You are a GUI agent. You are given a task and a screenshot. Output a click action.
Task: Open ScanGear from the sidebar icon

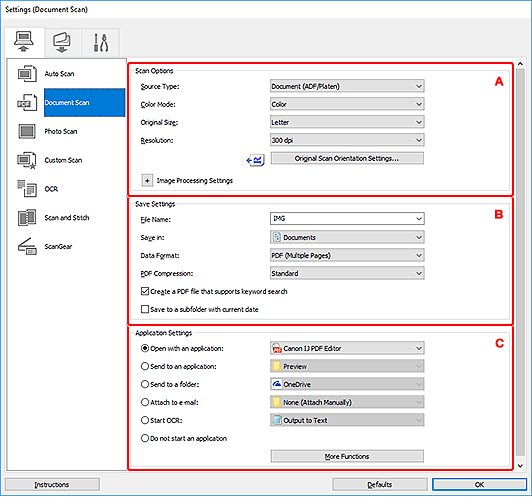27,246
